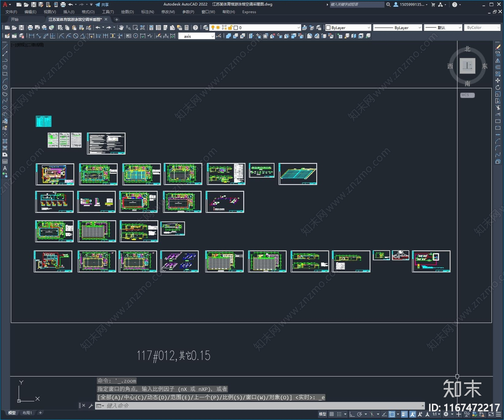Open the 修改(M) menu

tap(168, 12)
